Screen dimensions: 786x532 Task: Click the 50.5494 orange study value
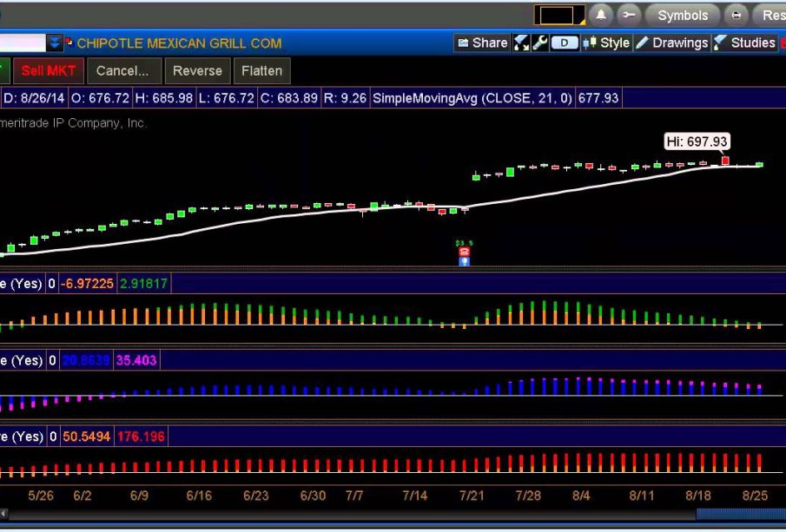(86, 437)
